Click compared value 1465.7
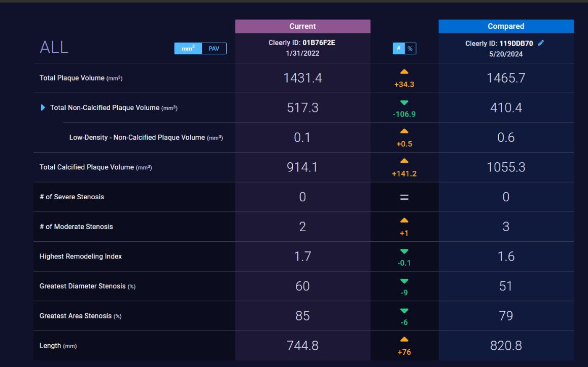 (506, 78)
